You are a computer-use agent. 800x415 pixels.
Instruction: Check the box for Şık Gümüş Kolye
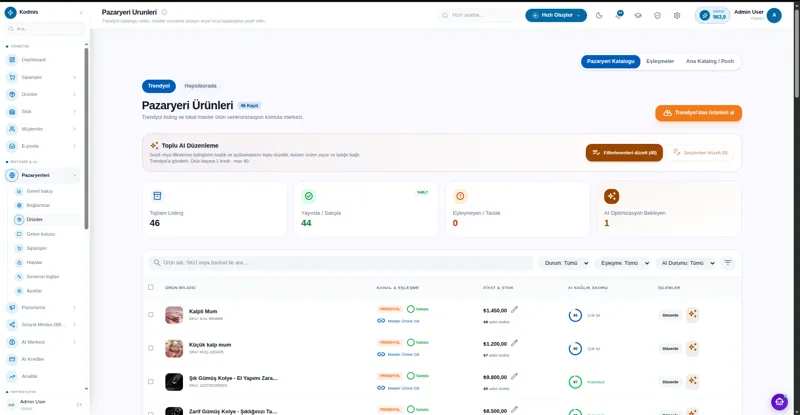point(151,381)
